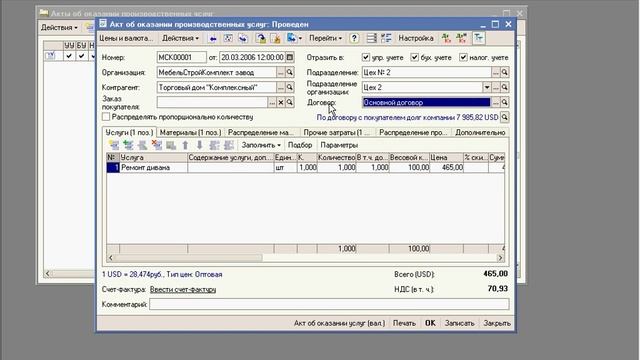Screen dimensions: 640x360
Task: Click into the Комментарий input field
Action: coord(329,304)
